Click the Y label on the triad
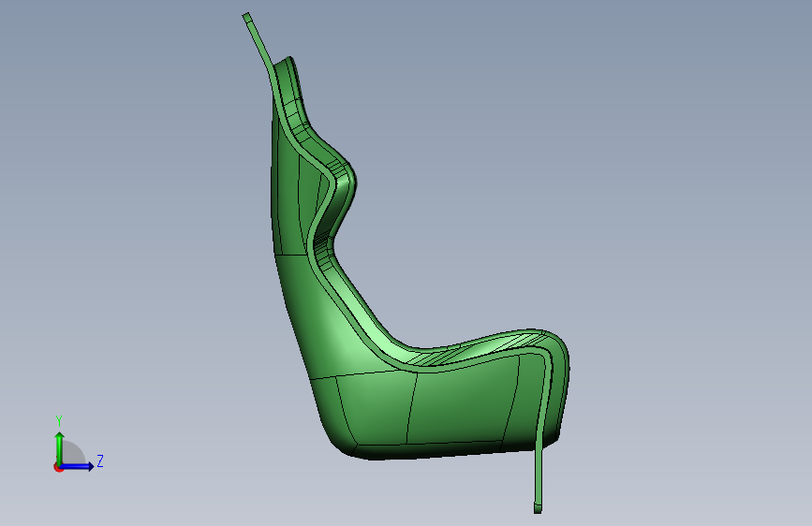This screenshot has width=812, height=526. tap(59, 421)
